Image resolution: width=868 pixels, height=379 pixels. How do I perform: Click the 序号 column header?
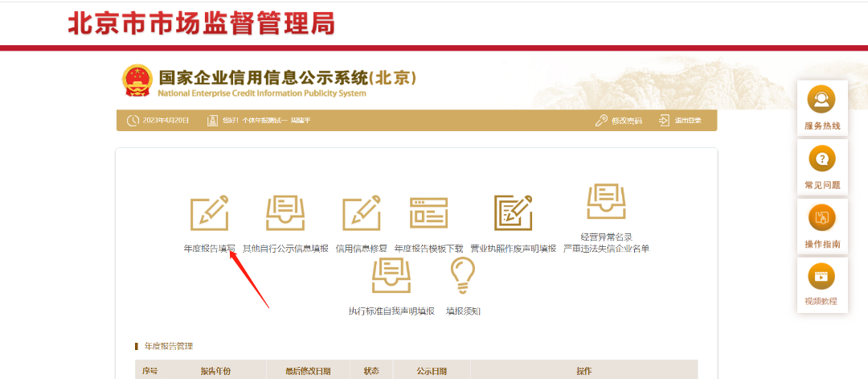pos(150,371)
